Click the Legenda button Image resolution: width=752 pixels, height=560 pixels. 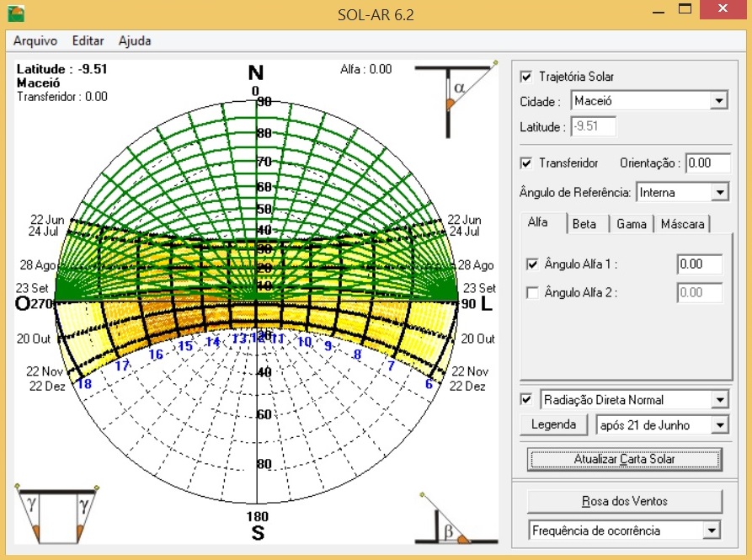coord(555,425)
